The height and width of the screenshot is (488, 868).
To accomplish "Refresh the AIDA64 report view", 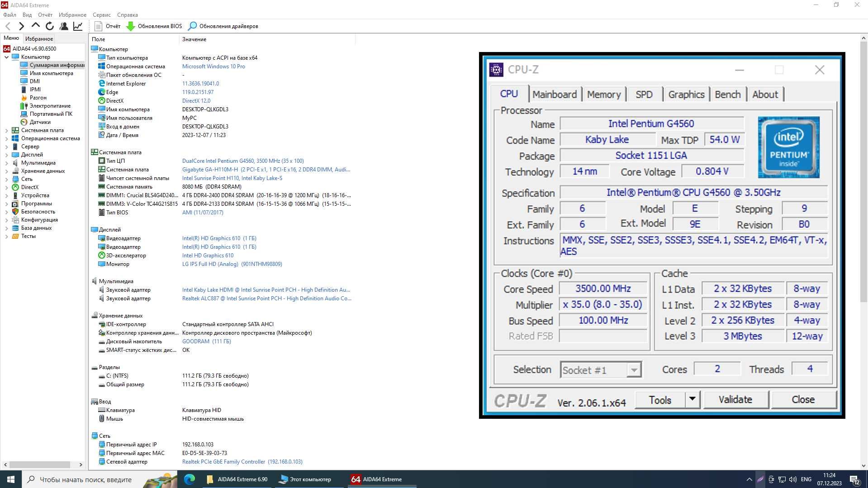I will (50, 26).
